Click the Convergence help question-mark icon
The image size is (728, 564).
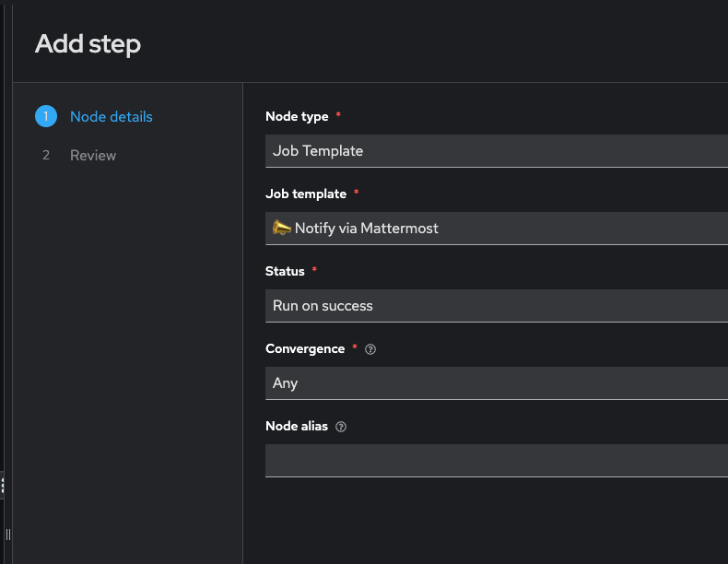click(370, 349)
